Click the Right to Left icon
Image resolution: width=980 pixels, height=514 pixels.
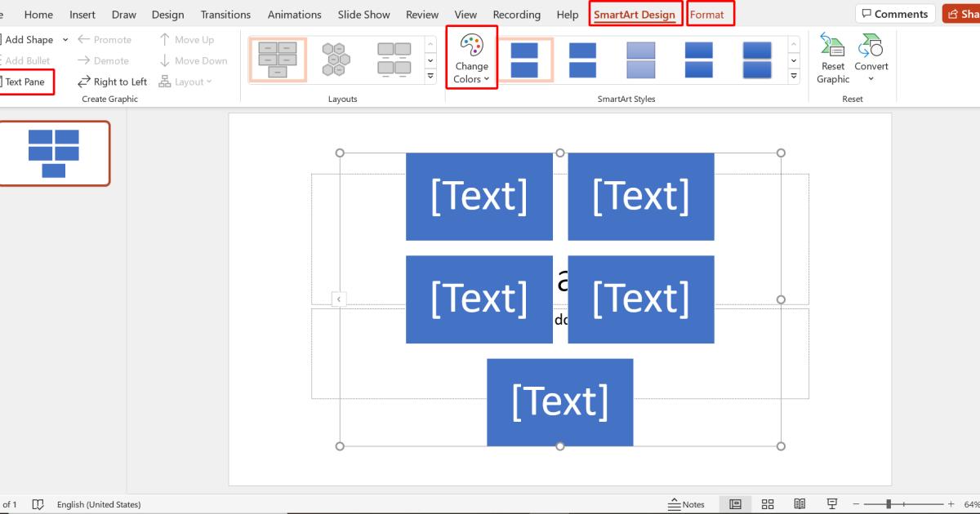pyautogui.click(x=112, y=81)
